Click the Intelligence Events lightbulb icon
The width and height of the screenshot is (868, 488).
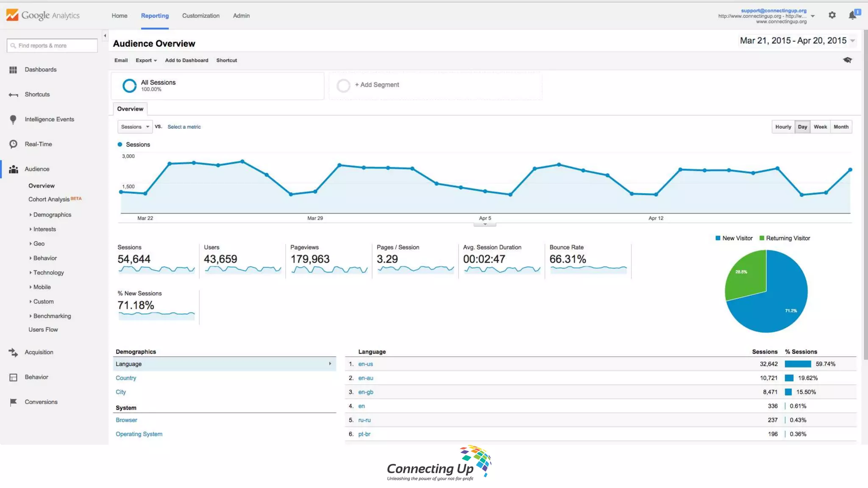13,119
